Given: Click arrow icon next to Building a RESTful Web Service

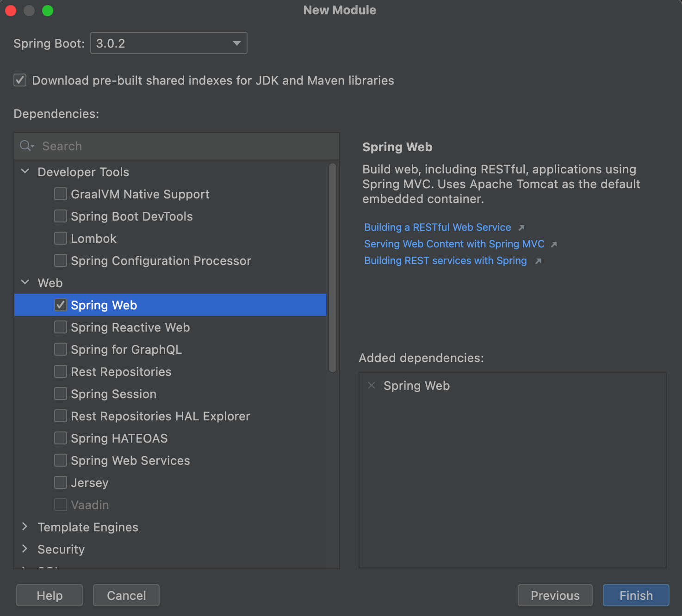Looking at the screenshot, I should (x=521, y=228).
